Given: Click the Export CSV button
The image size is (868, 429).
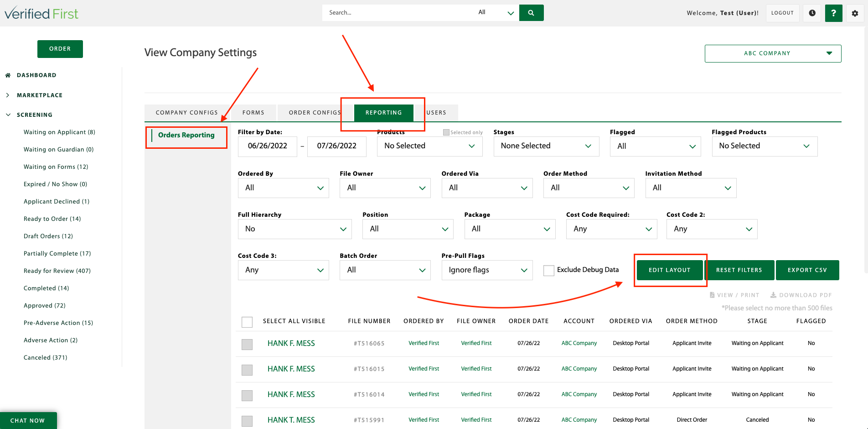Looking at the screenshot, I should pyautogui.click(x=807, y=270).
